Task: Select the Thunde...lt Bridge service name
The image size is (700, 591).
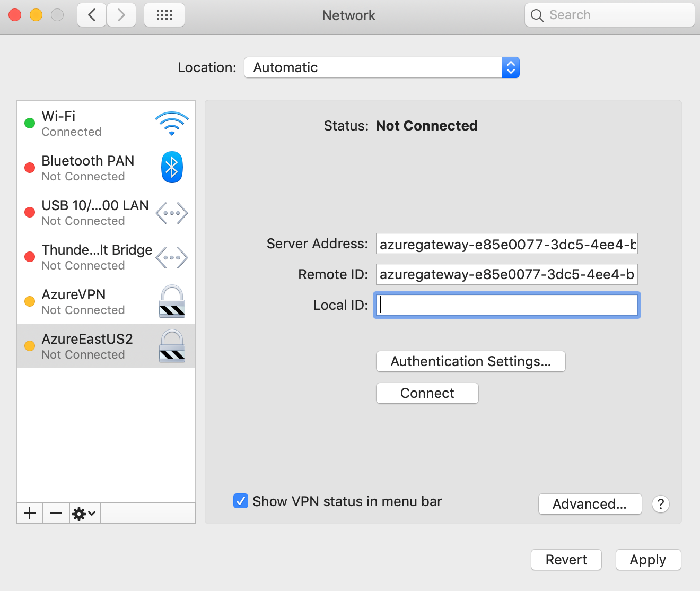Action: pos(97,250)
